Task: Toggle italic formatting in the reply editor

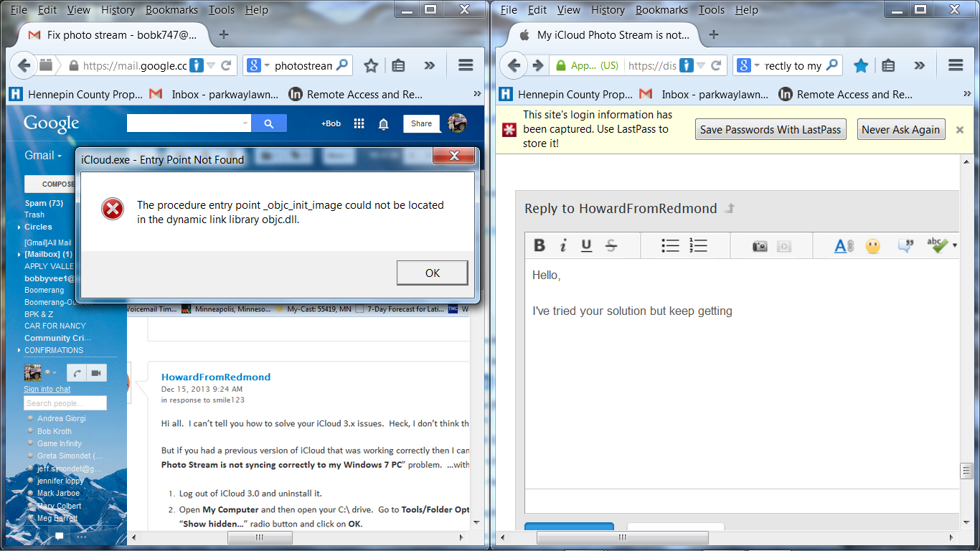Action: click(563, 245)
